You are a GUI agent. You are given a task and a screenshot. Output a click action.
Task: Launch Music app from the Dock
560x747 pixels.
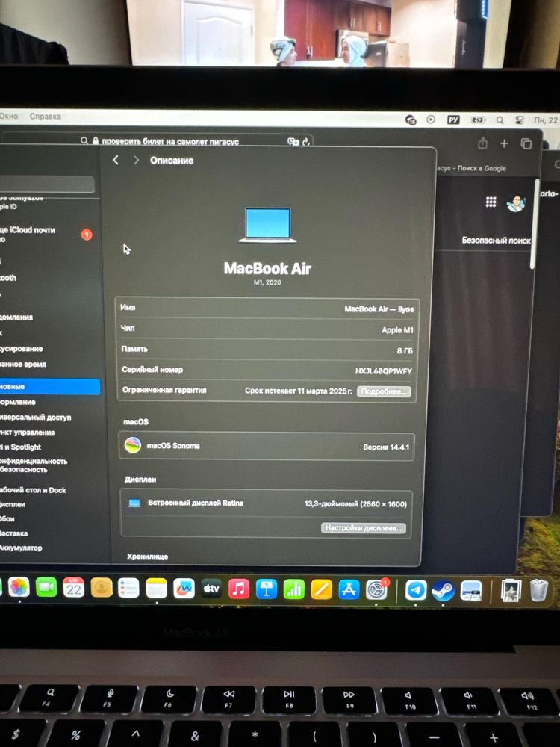click(239, 589)
